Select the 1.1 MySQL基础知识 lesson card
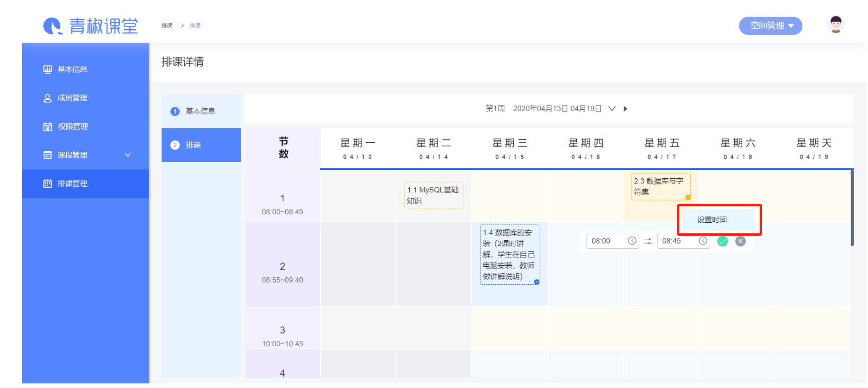The width and height of the screenshot is (868, 388). click(433, 195)
